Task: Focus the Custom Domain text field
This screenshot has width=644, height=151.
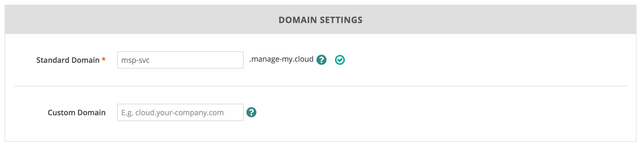Action: pyautogui.click(x=180, y=112)
